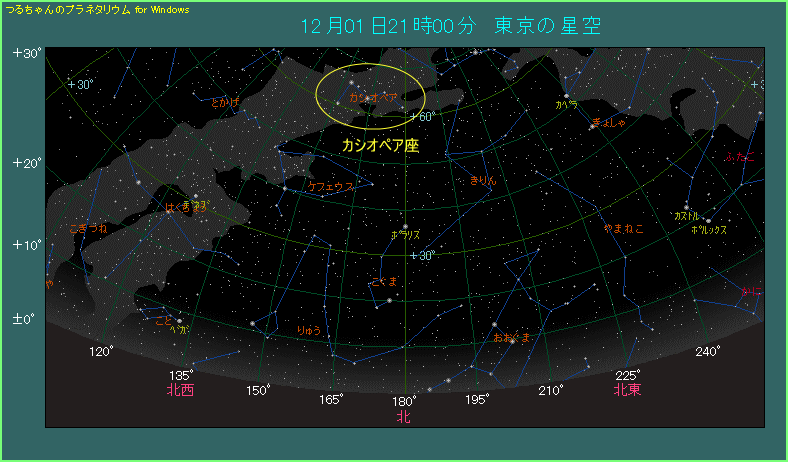This screenshot has width=788, height=462.
Task: Click the こぐま constellation label
Action: pos(384,282)
